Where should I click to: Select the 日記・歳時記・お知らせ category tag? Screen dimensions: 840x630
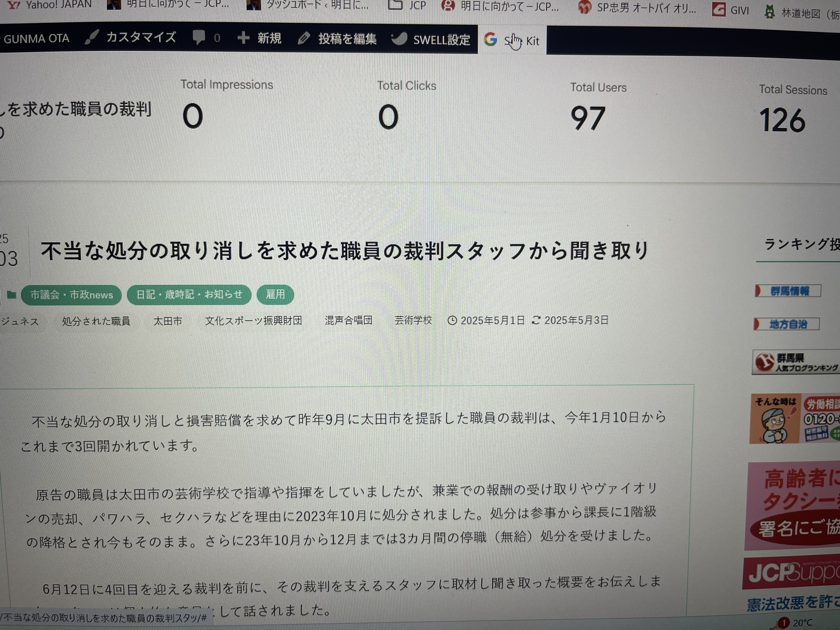tap(189, 294)
